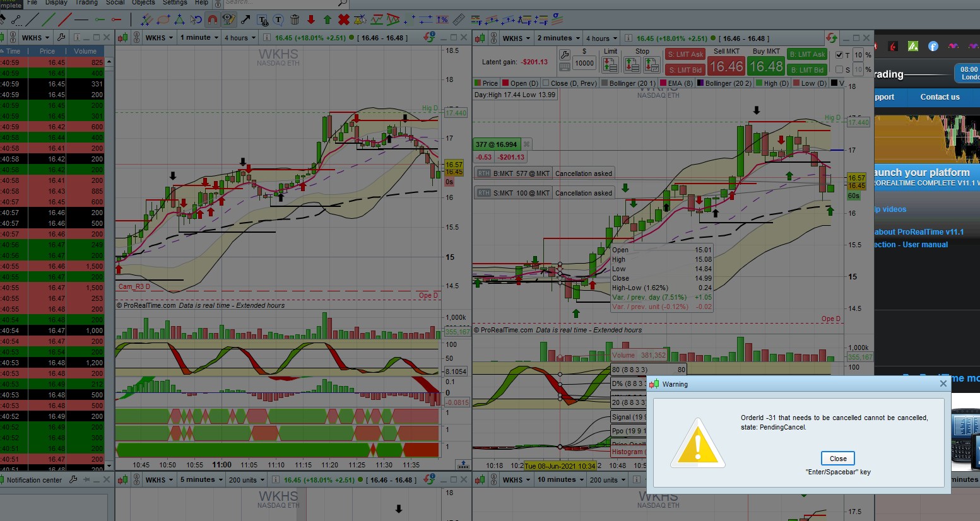Click candlestick style icon on 2-minute chart
This screenshot has height=521, width=980.
[x=480, y=38]
